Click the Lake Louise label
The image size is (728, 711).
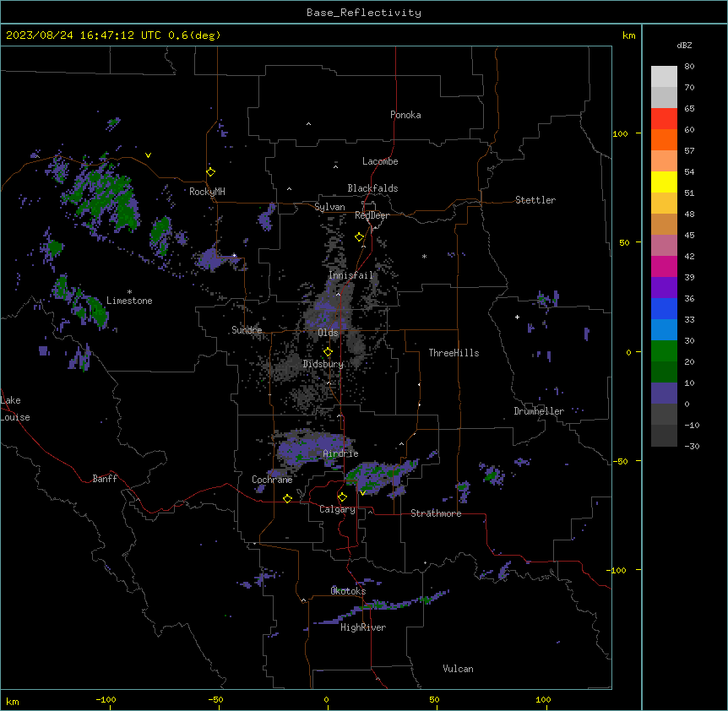pos(15,409)
